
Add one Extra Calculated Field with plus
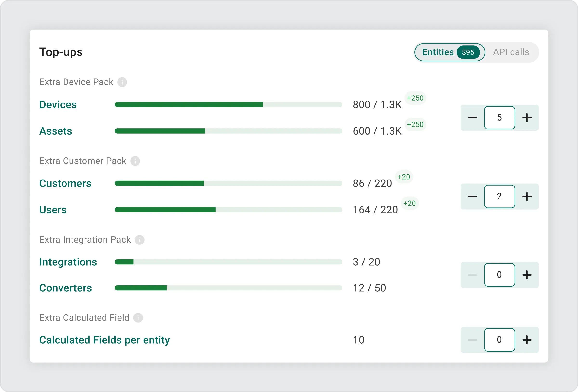coord(527,340)
